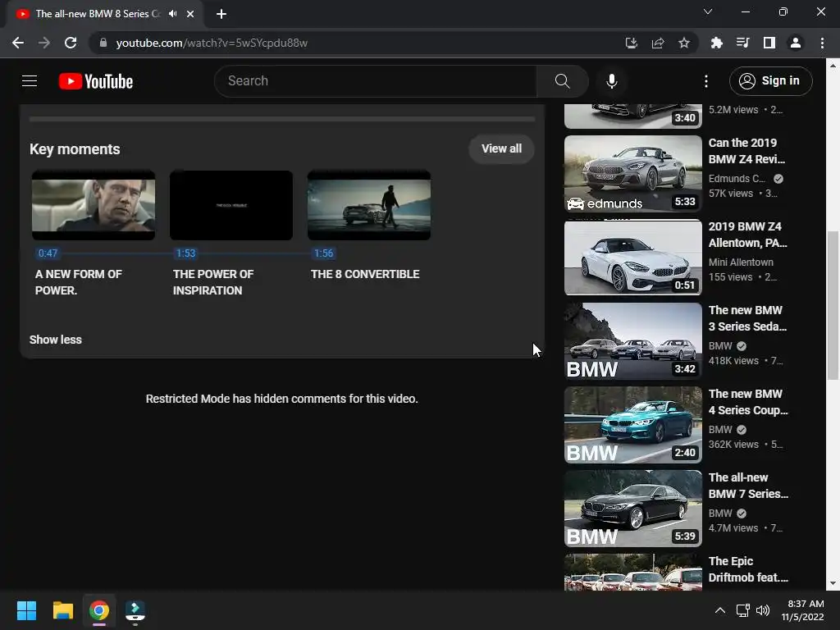Open volume control in system tray
Image resolution: width=840 pixels, height=630 pixels.
763,610
